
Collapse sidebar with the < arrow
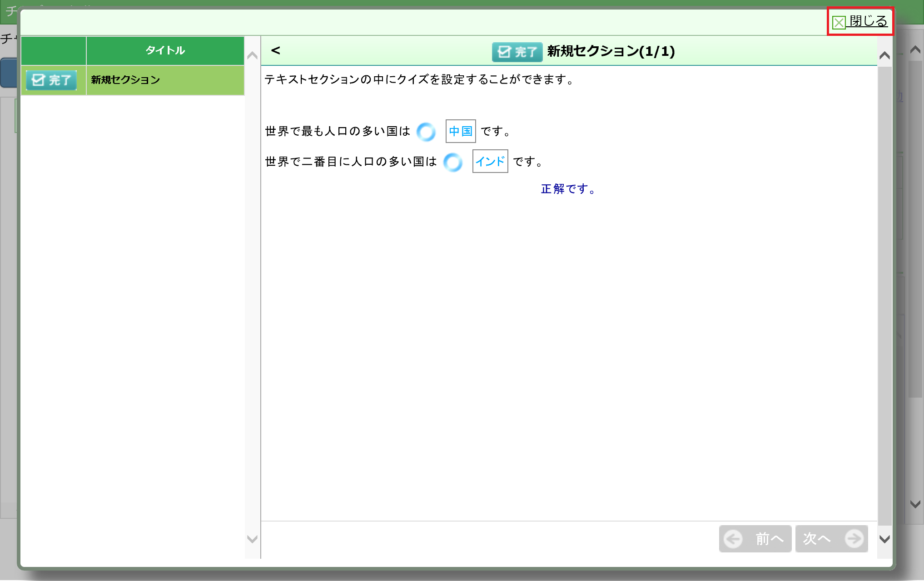coord(275,50)
